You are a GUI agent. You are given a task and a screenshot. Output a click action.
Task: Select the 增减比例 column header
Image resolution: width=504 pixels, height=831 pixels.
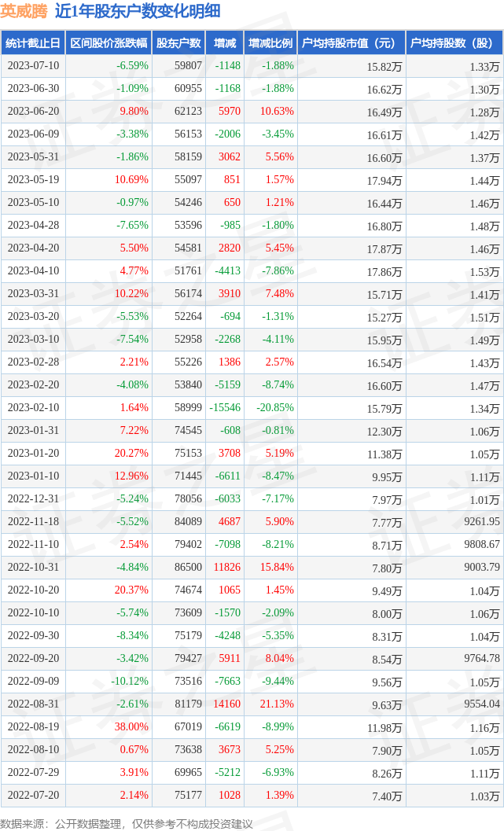point(270,44)
